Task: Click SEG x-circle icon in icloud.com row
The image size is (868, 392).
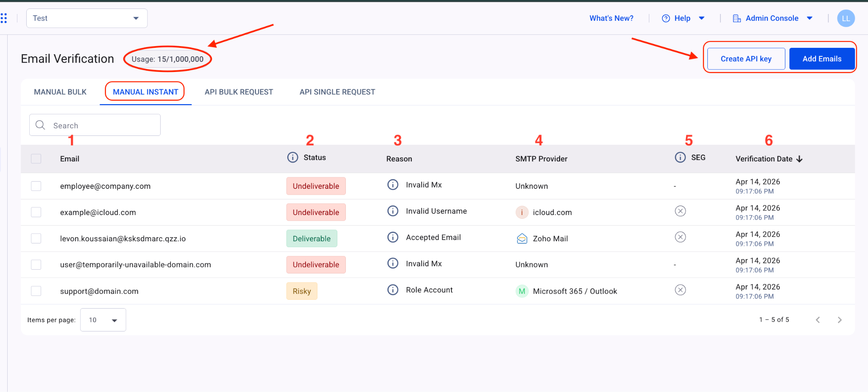Action: (x=680, y=211)
